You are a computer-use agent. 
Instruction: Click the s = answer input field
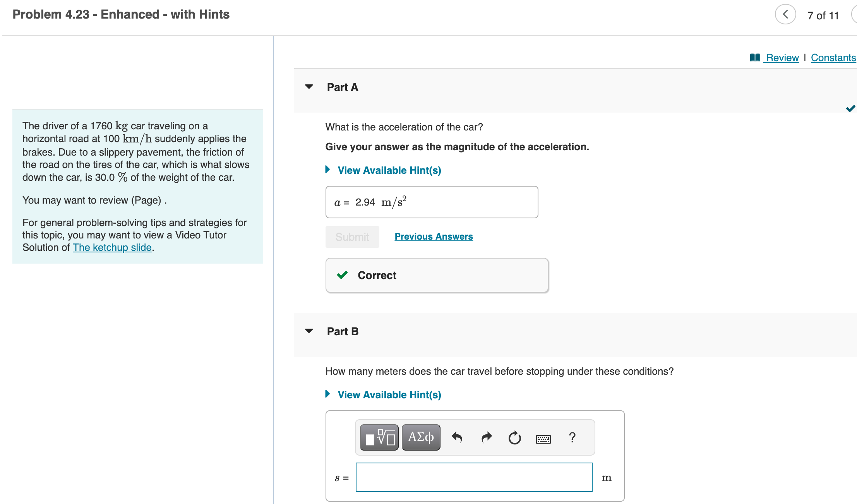pyautogui.click(x=474, y=477)
